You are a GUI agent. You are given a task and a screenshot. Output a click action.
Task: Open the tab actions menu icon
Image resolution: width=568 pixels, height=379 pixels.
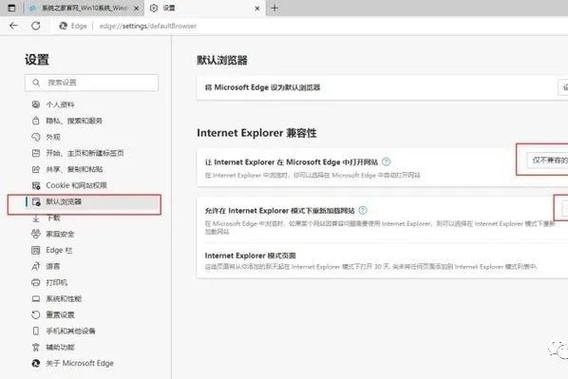tap(12, 8)
